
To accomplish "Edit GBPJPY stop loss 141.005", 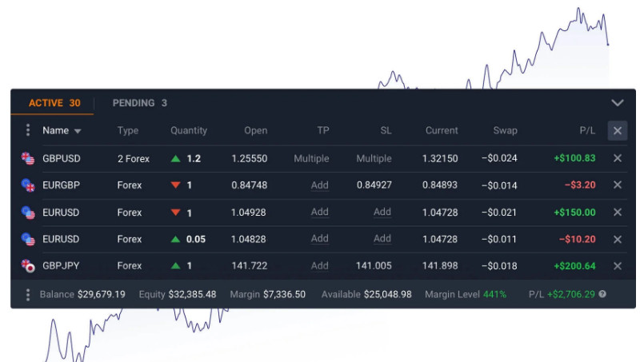I will tap(374, 265).
